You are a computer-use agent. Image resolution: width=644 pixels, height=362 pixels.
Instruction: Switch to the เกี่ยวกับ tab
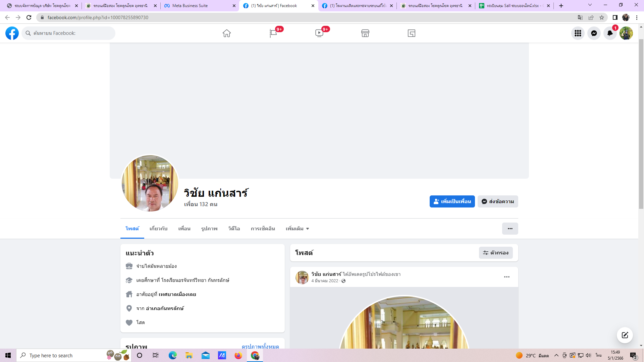(158, 229)
